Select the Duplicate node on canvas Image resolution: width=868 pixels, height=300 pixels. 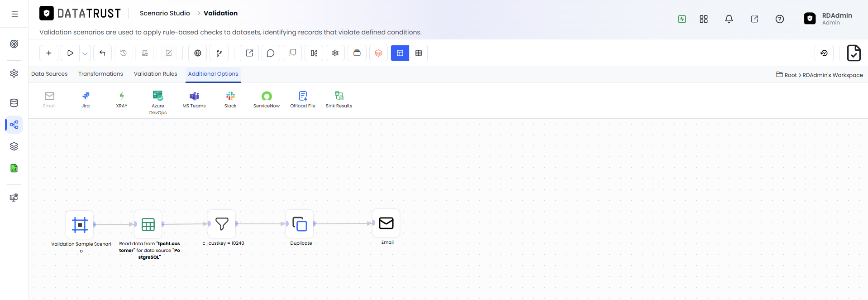pyautogui.click(x=300, y=224)
